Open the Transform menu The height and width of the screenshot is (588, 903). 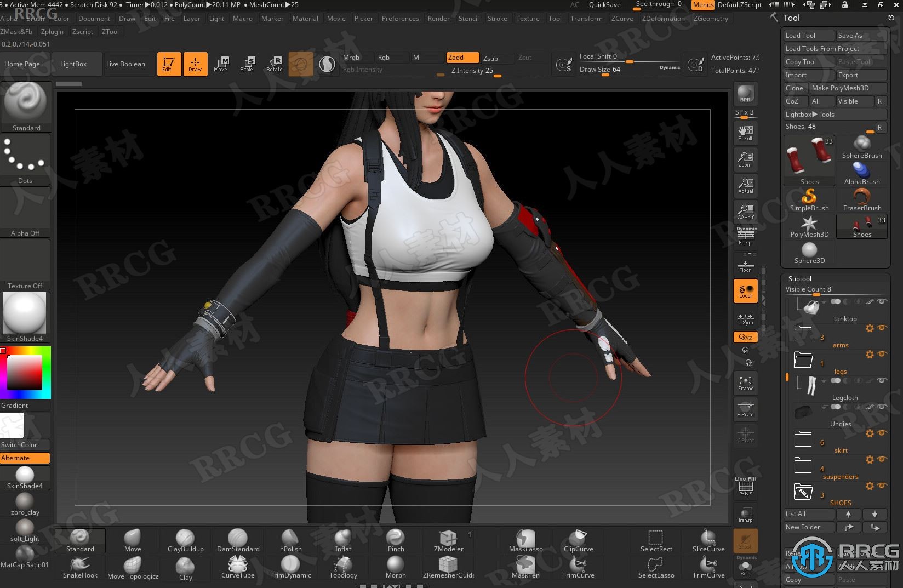click(x=586, y=18)
